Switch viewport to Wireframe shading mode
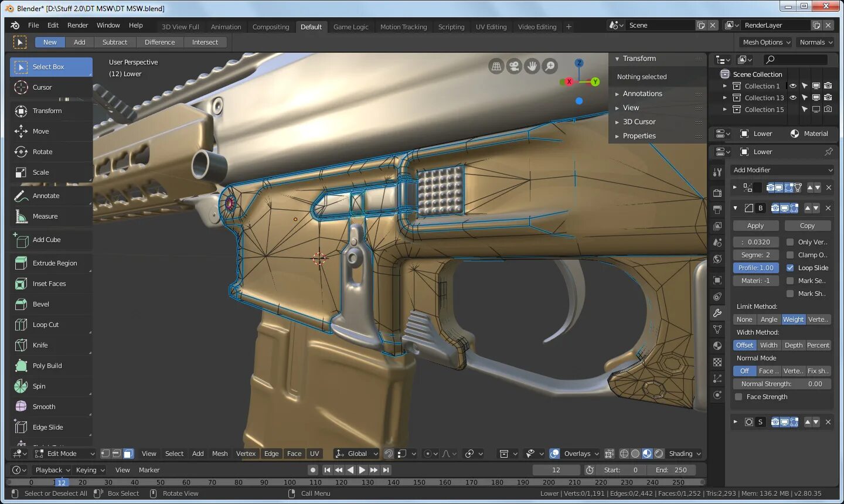Viewport: 844px width, 504px height. pyautogui.click(x=625, y=453)
